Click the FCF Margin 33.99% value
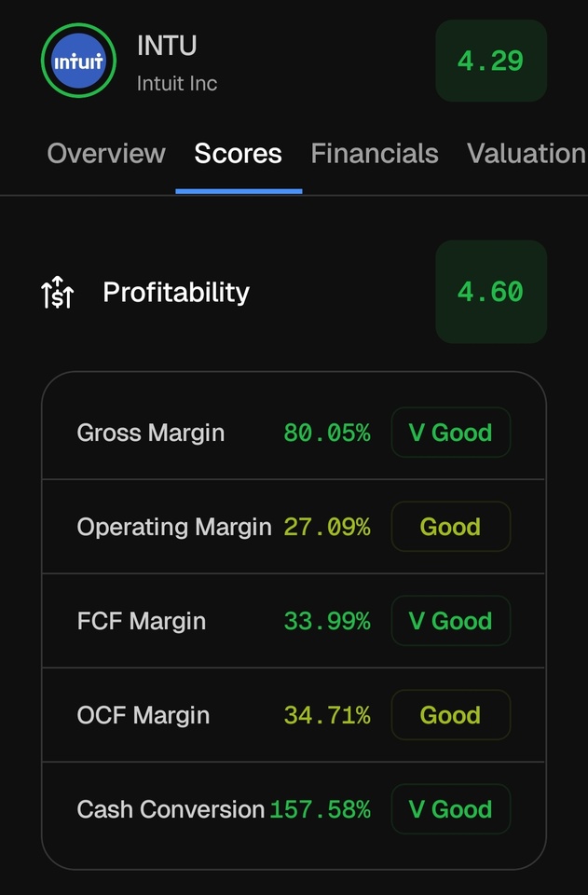Screen dimensions: 588x895 click(327, 621)
